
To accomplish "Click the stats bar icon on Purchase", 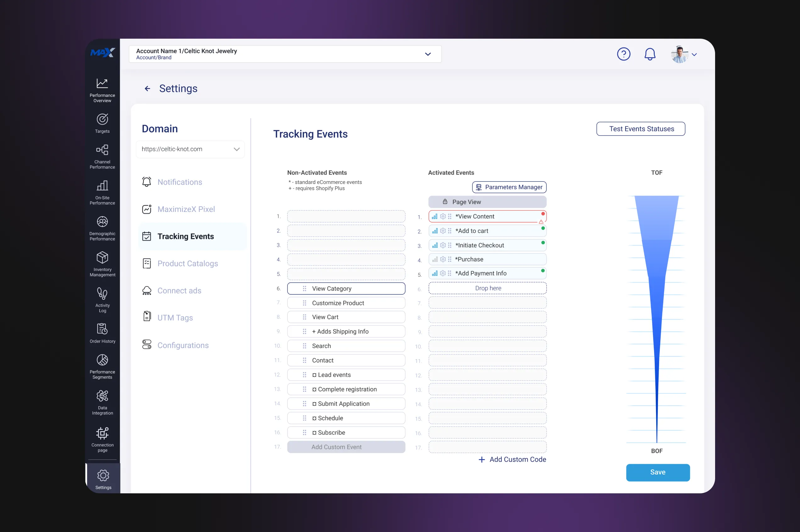I will pos(435,259).
